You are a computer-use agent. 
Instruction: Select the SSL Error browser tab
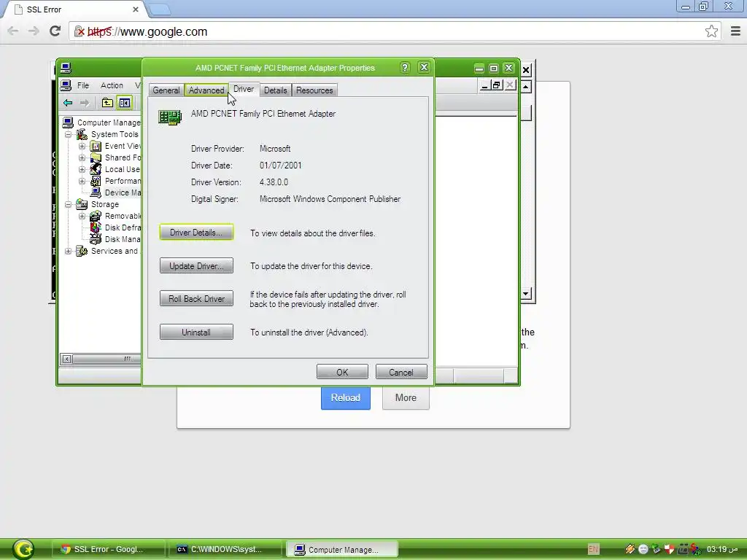pos(76,9)
